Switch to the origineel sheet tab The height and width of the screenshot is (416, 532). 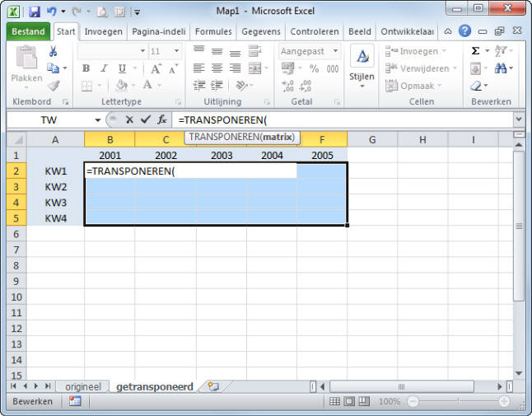click(x=83, y=387)
